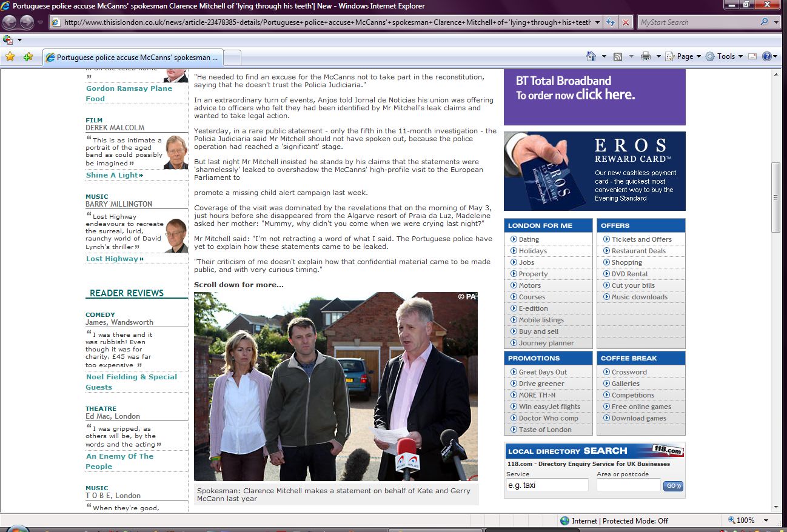The image size is (787, 532).
Task: Click the Add to Favorites icon
Action: coord(28,57)
